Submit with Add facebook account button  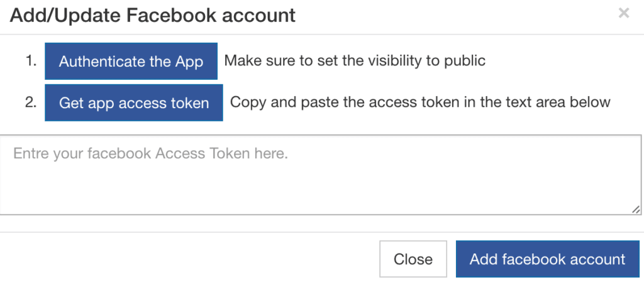tap(547, 259)
